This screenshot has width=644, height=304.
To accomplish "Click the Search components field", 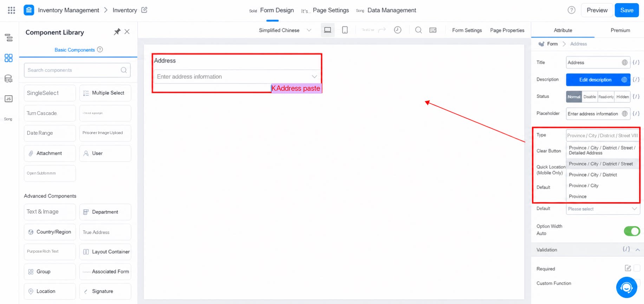I will tap(77, 70).
